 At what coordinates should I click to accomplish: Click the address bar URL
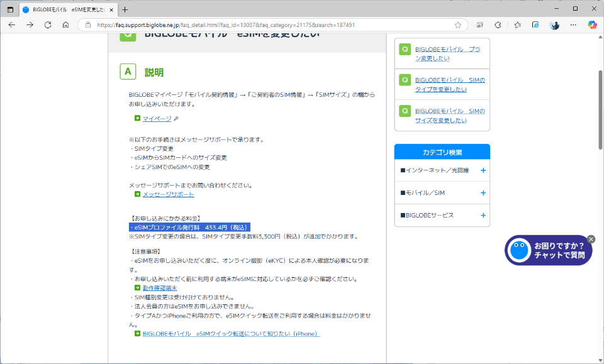click(226, 25)
